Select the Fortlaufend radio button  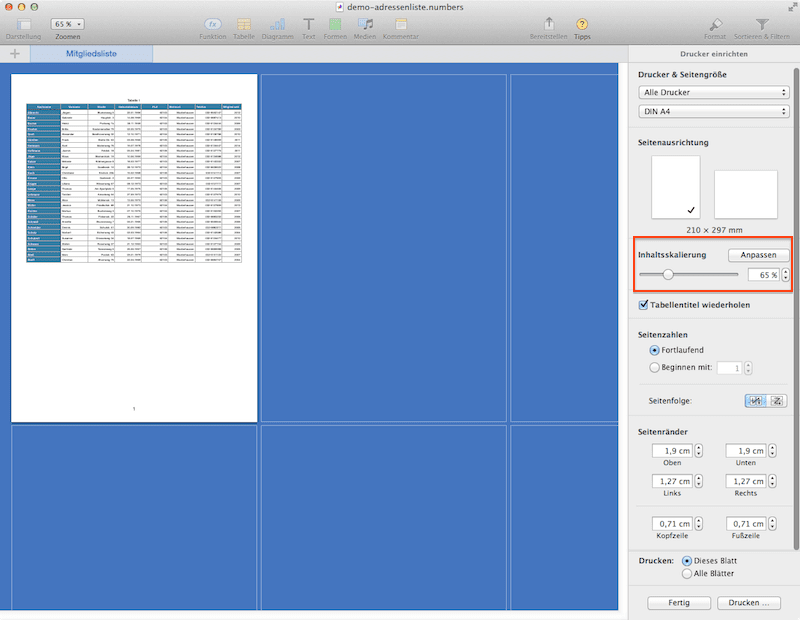click(x=654, y=351)
